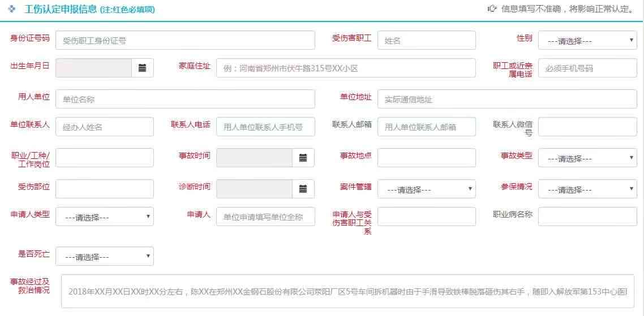Open calendar picker for 事故时间
Screen dimensions: 644x316
click(303, 158)
